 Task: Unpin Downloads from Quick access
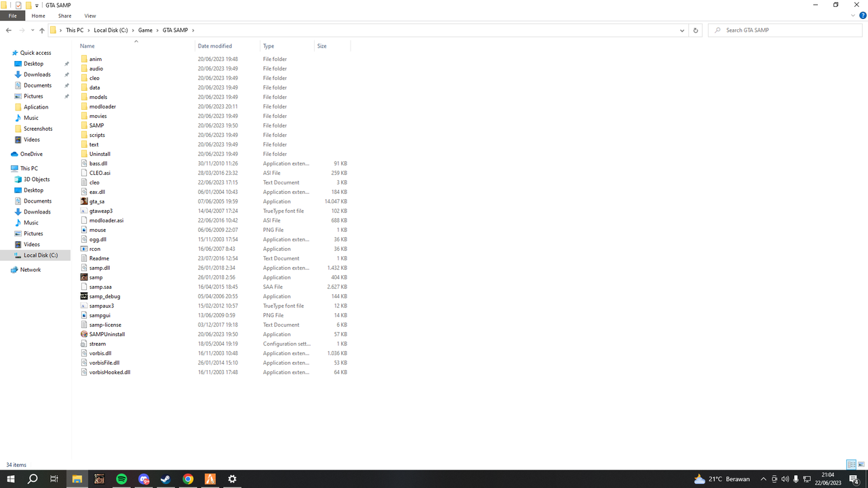point(66,75)
